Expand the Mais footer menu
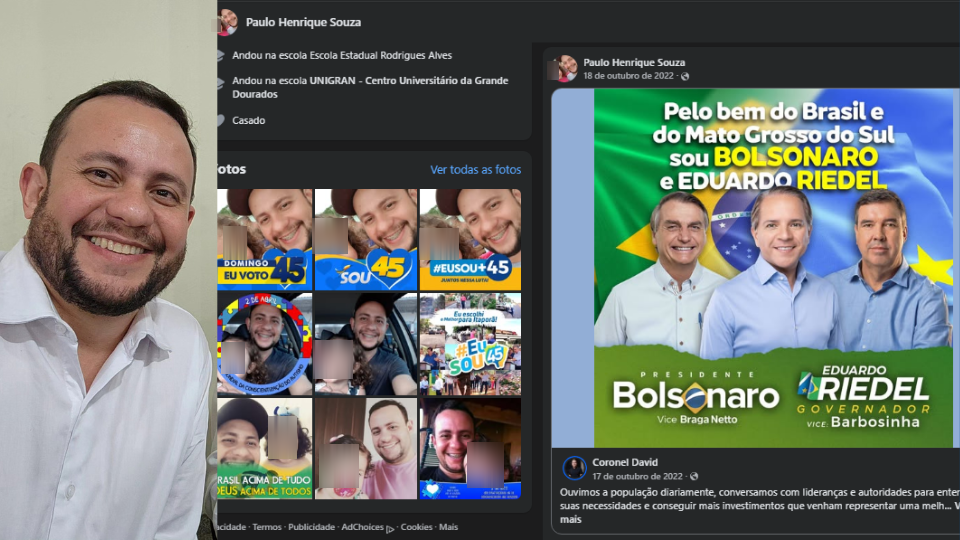Image resolution: width=960 pixels, height=540 pixels. click(448, 527)
